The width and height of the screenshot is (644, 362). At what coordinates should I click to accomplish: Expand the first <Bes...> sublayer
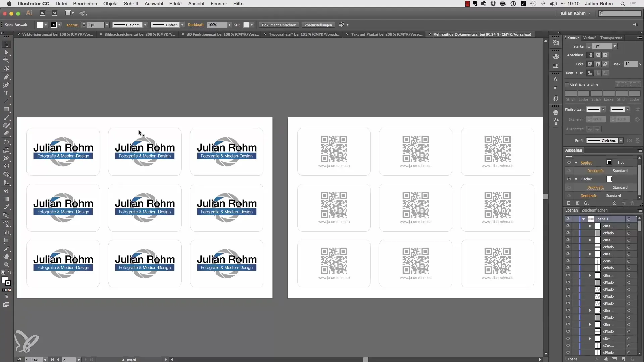click(x=590, y=226)
